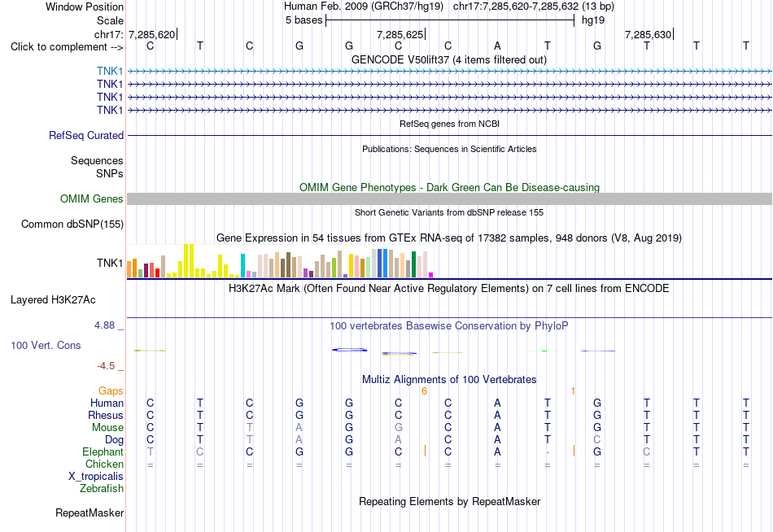This screenshot has height=532, width=773.
Task: Click the magenta bar in the TNK1 expression chart
Action: coord(431,275)
